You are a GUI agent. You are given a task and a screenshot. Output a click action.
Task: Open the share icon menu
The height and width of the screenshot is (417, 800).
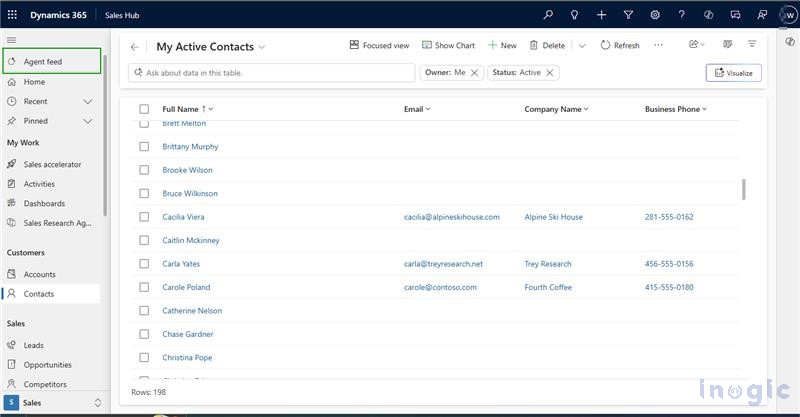point(696,44)
